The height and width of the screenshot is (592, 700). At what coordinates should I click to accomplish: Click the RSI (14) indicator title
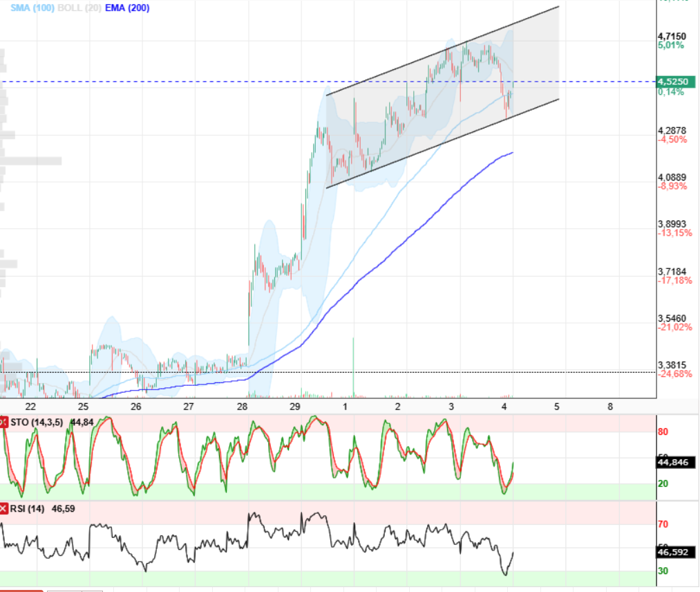point(27,508)
